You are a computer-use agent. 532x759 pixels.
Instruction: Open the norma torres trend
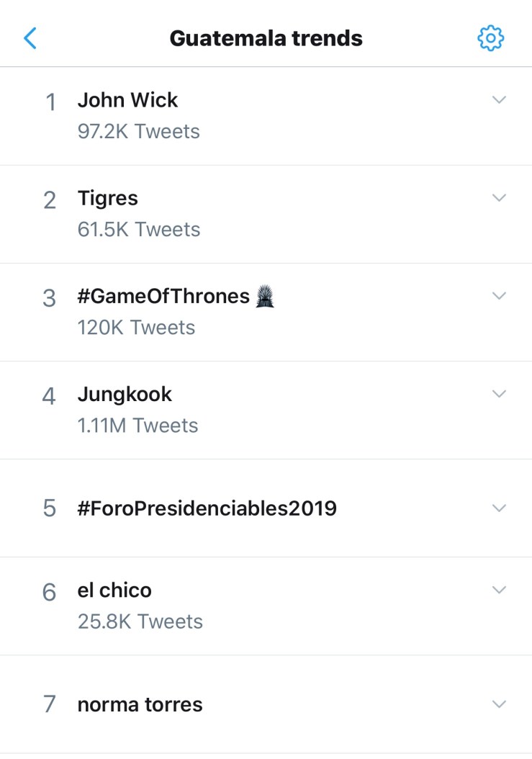(x=140, y=704)
